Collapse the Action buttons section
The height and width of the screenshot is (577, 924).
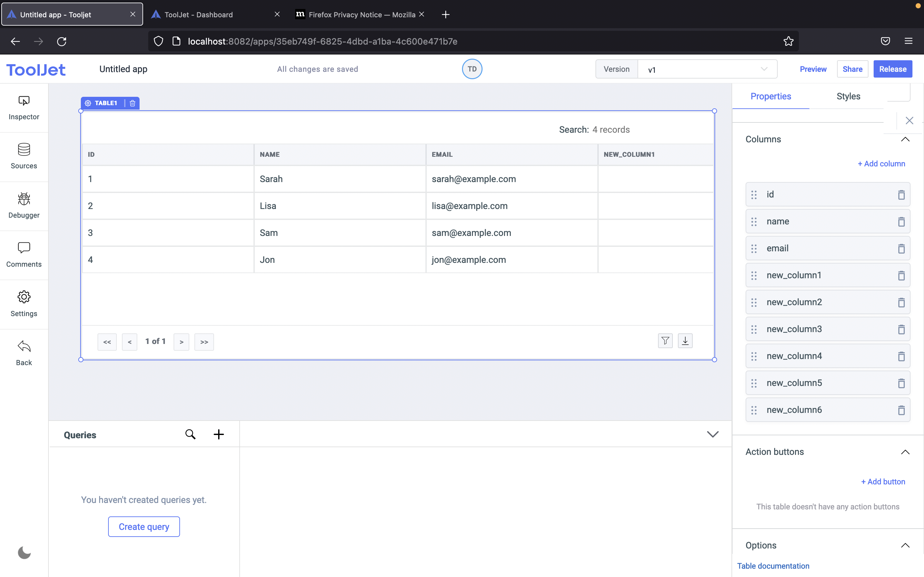[905, 452]
